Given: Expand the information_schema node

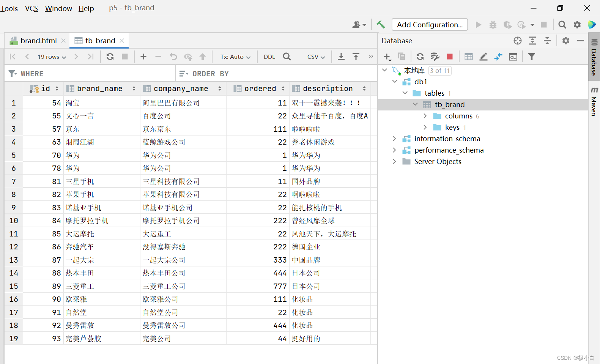Looking at the screenshot, I should [x=394, y=139].
